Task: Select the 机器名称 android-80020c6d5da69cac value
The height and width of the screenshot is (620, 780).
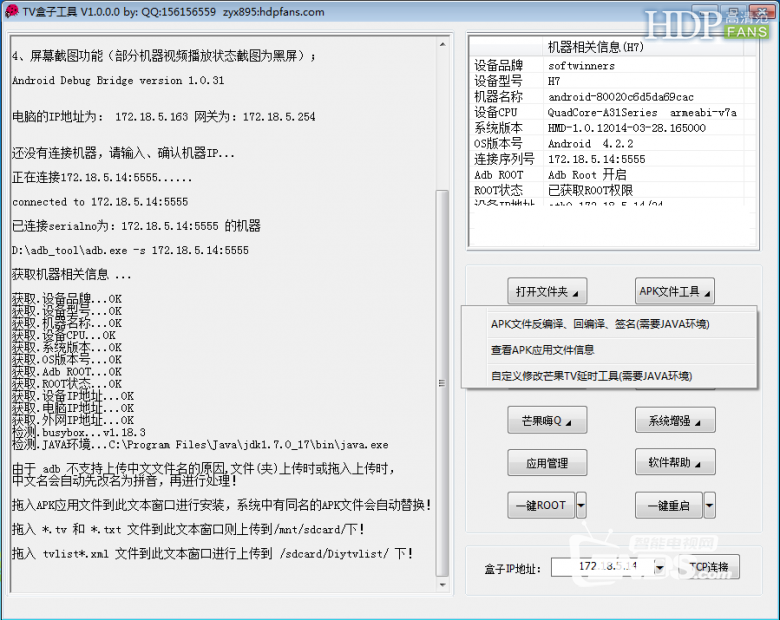Action: [620, 97]
